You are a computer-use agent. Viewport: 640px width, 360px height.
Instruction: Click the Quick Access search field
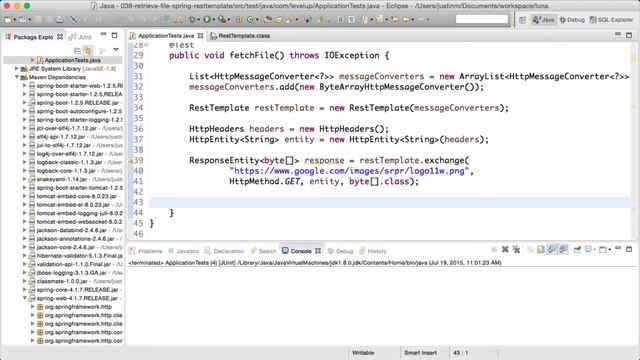tap(482, 19)
